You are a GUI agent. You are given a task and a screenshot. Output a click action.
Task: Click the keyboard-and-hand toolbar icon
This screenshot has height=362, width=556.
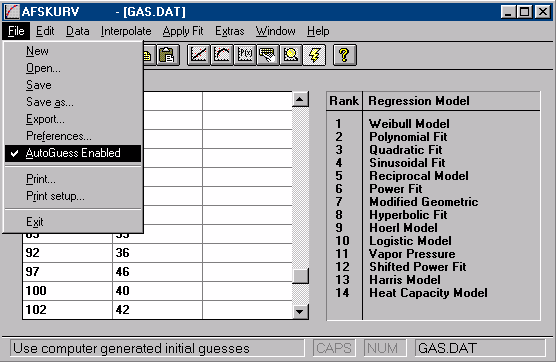(268, 55)
